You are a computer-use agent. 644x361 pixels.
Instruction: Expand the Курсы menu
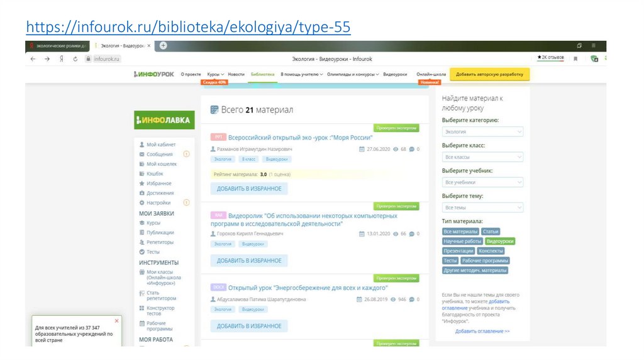coord(215,74)
